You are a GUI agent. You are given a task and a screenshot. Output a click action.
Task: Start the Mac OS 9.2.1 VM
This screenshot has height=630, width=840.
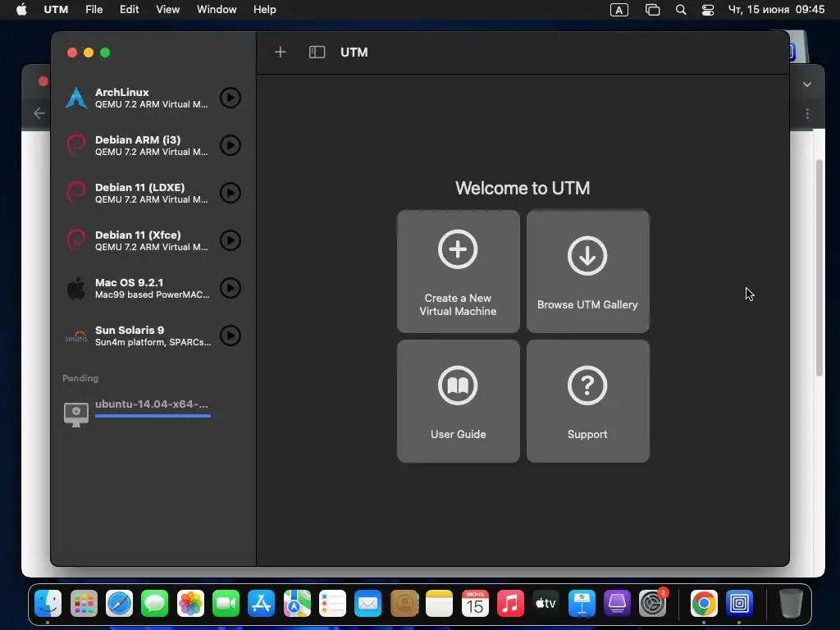coord(231,288)
